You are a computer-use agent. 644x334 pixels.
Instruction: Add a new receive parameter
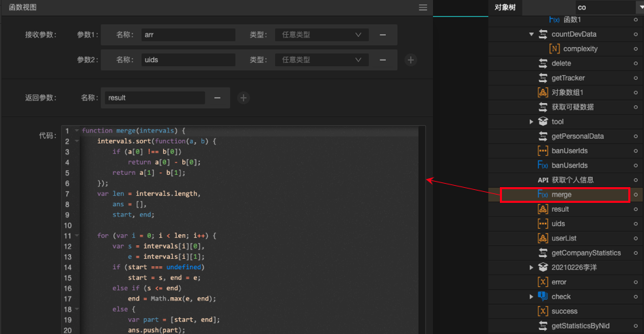click(x=410, y=60)
